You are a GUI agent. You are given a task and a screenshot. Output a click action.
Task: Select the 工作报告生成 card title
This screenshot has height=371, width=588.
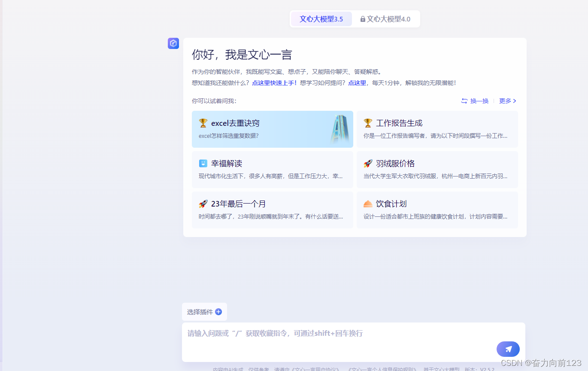click(399, 123)
